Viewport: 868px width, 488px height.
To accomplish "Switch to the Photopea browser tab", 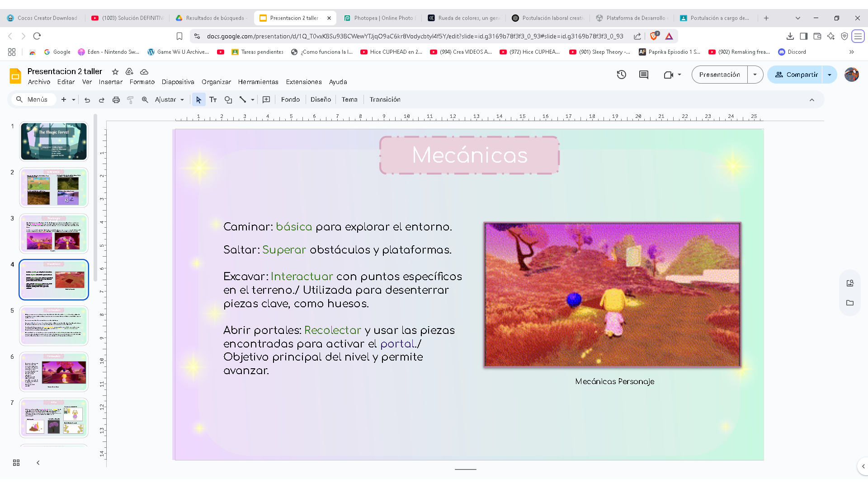I will 380,18.
